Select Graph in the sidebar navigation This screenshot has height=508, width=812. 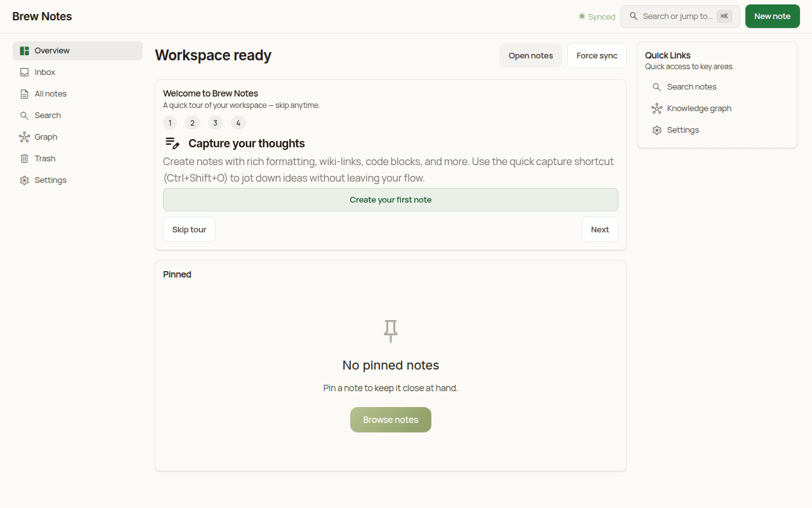tap(77, 137)
